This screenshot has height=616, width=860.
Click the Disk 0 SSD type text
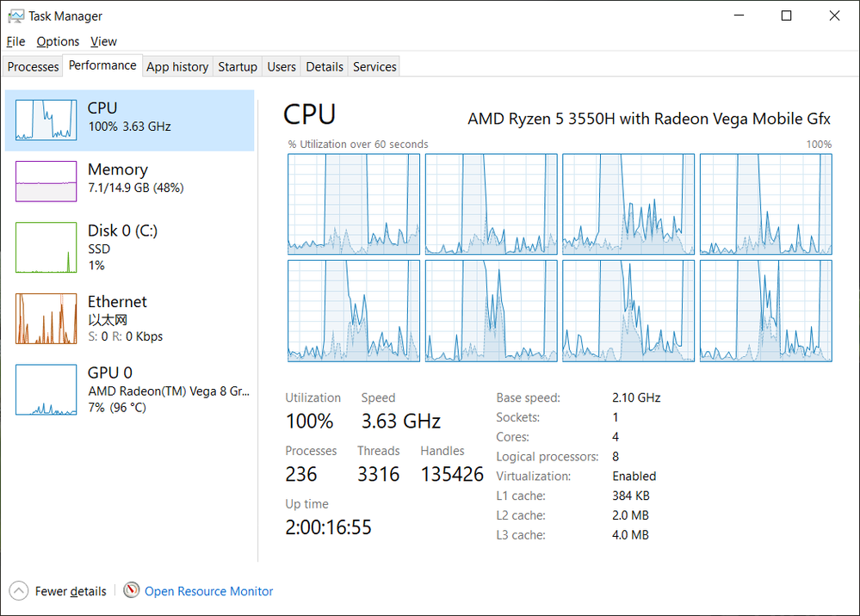coord(99,249)
